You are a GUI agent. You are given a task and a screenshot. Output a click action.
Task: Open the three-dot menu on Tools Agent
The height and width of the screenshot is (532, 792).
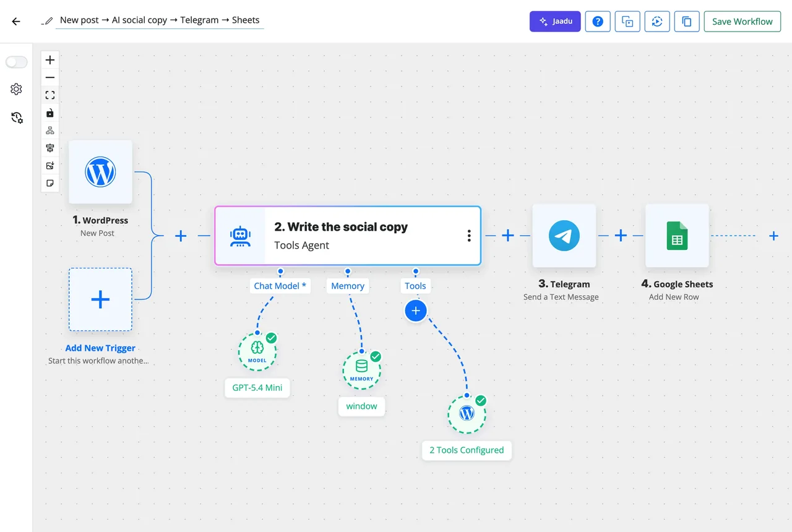point(469,236)
